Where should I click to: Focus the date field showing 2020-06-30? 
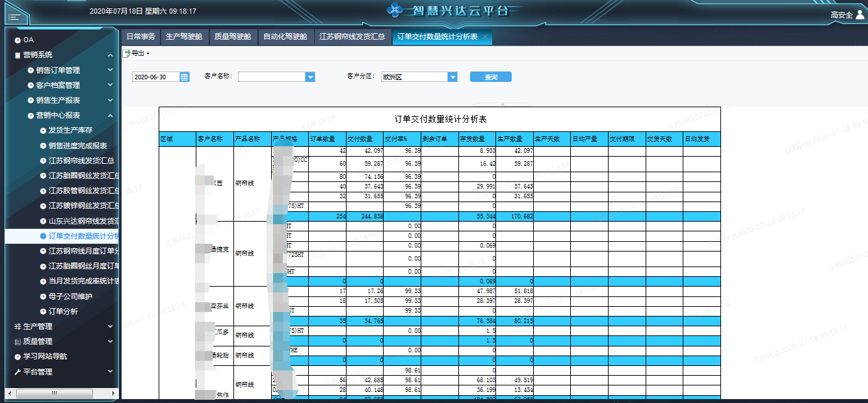[x=156, y=77]
